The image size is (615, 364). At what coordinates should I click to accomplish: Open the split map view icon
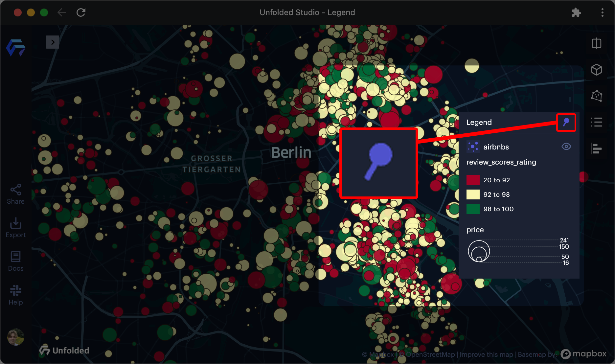coord(597,43)
